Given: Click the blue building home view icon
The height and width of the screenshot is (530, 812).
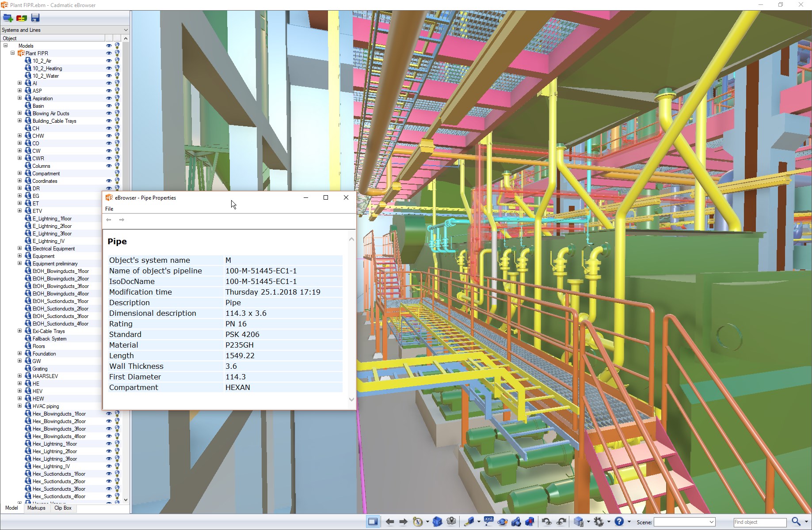Looking at the screenshot, I should click(438, 522).
